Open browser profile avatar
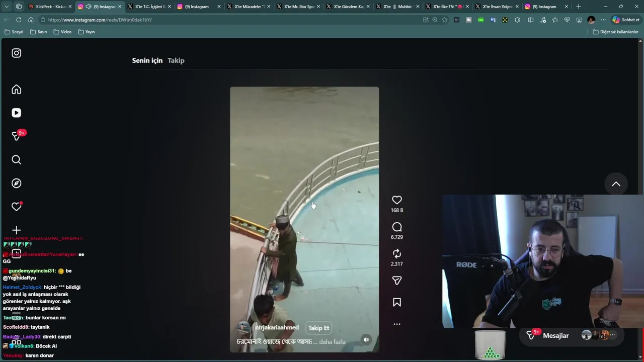644x362 pixels. tap(591, 20)
